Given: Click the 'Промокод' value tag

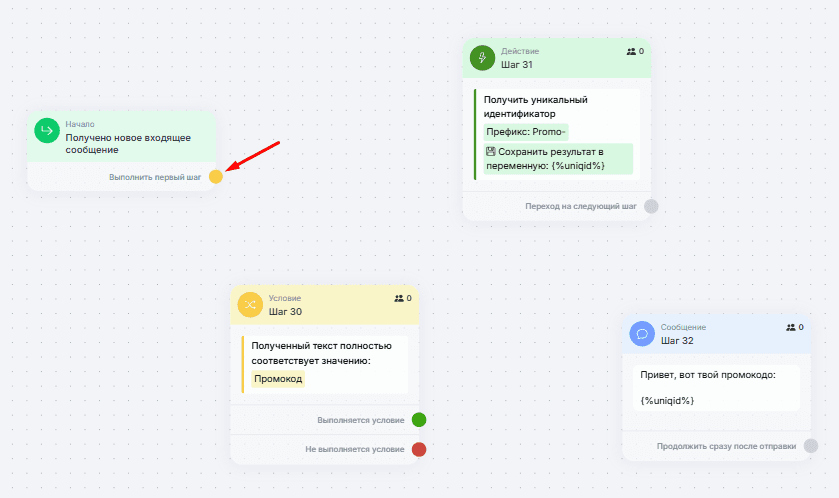Looking at the screenshot, I should click(278, 379).
